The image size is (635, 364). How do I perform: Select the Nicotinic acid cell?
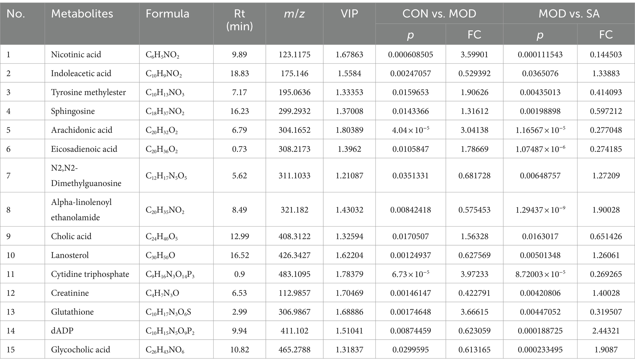(76, 55)
